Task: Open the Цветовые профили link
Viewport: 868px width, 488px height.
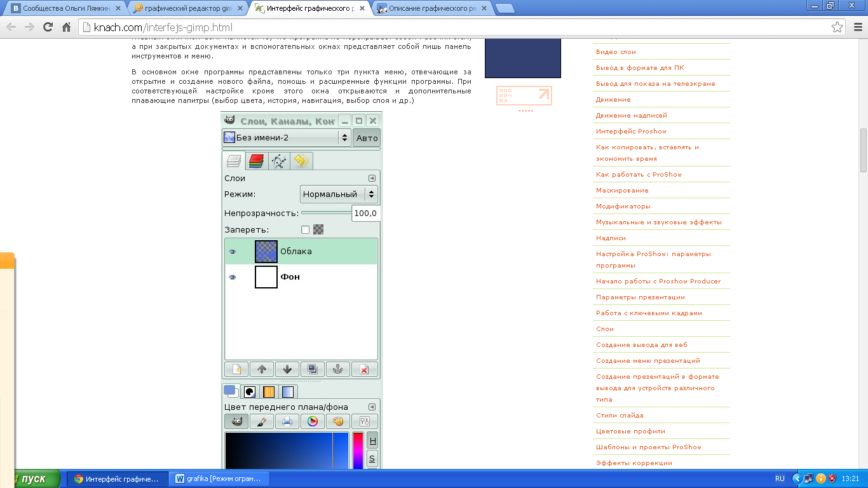Action: [630, 431]
